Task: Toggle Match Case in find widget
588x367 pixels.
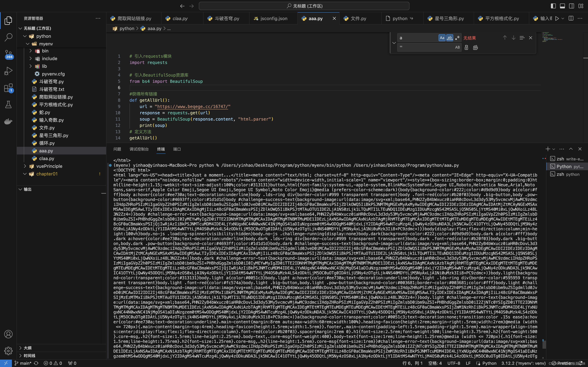Action: [x=442, y=38]
